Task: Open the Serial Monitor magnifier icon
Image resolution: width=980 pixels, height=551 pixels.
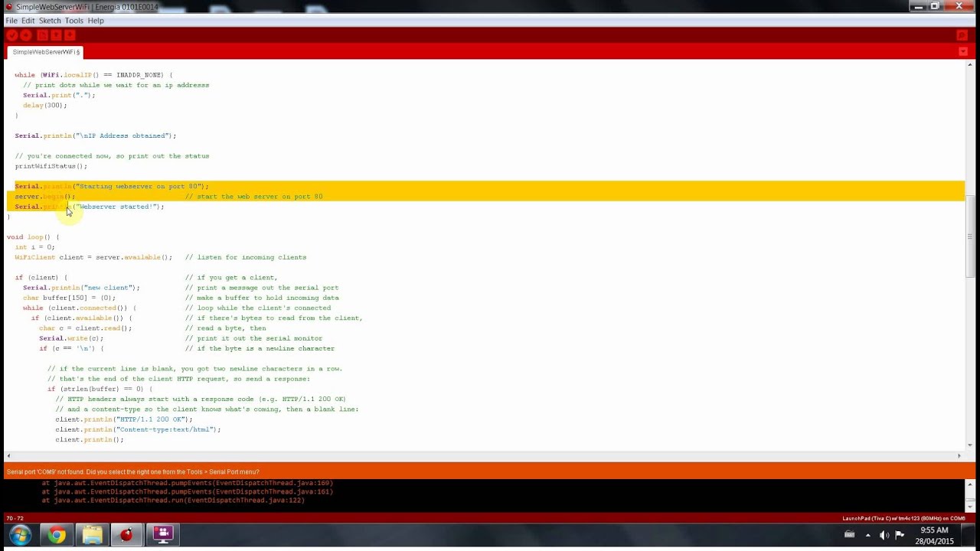Action: coord(962,35)
